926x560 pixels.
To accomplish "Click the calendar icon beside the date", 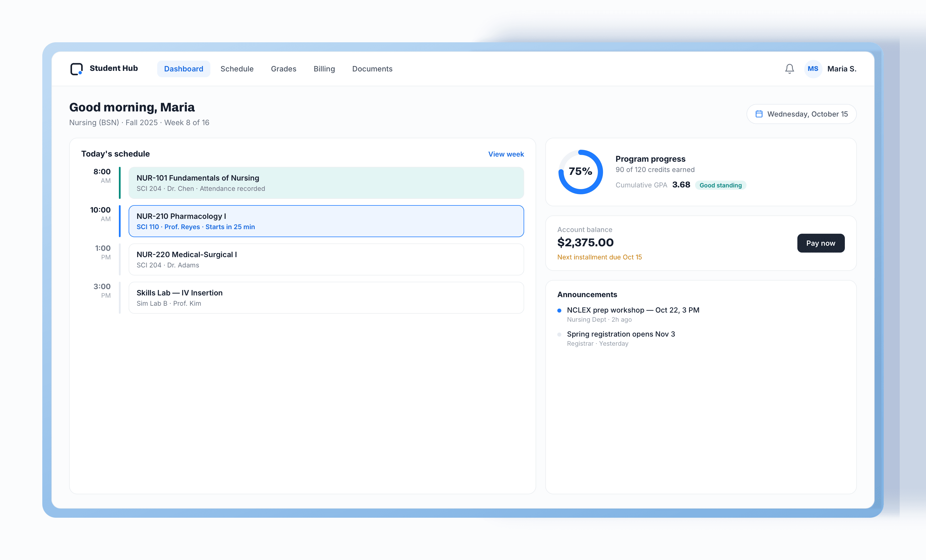I will pyautogui.click(x=759, y=114).
